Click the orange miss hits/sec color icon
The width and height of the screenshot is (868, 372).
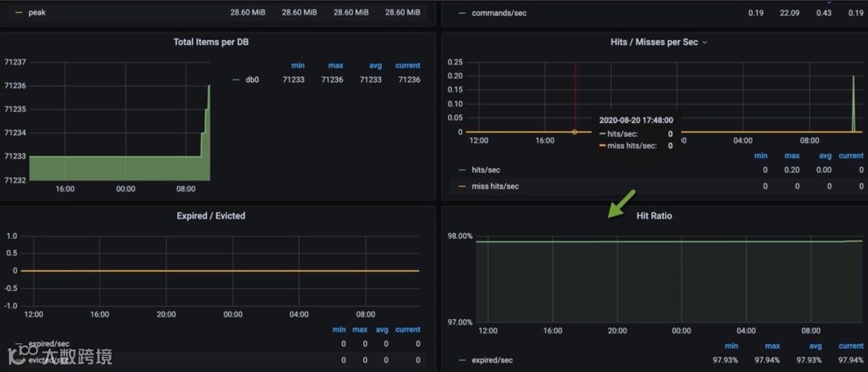coord(461,186)
